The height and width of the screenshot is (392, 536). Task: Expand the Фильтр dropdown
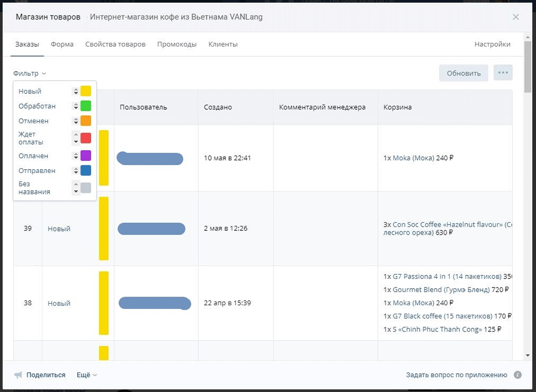29,73
